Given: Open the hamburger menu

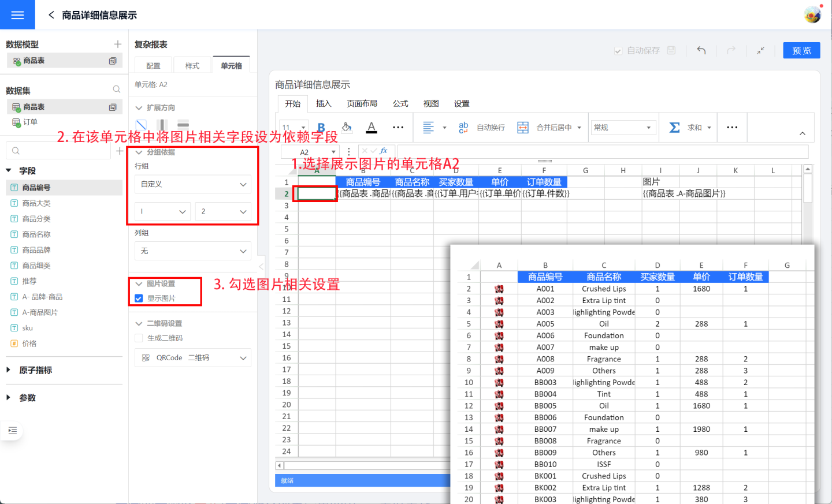Looking at the screenshot, I should tap(17, 15).
